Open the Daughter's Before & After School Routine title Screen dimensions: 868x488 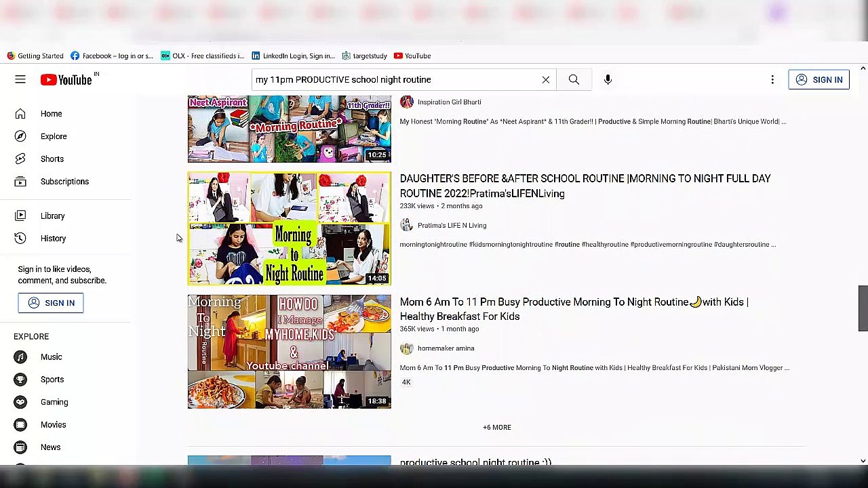585,186
